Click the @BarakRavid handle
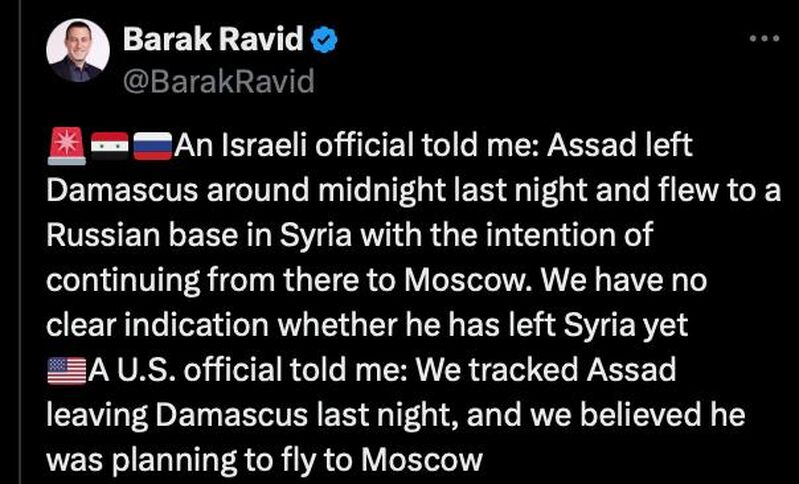 [217, 80]
